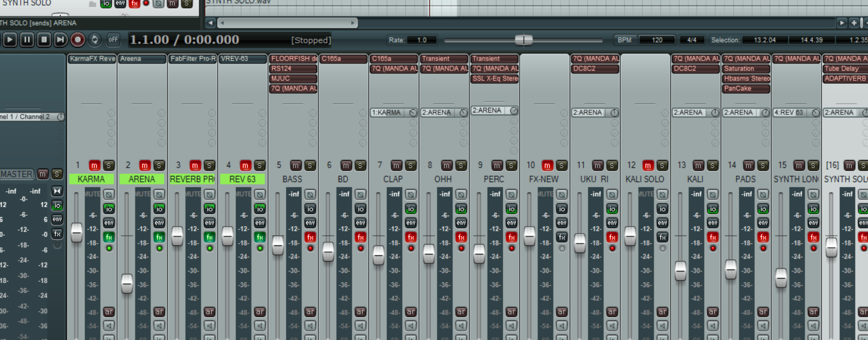Solo track 2 ARENA
Image resolution: width=868 pixels, height=340 pixels.
(159, 166)
